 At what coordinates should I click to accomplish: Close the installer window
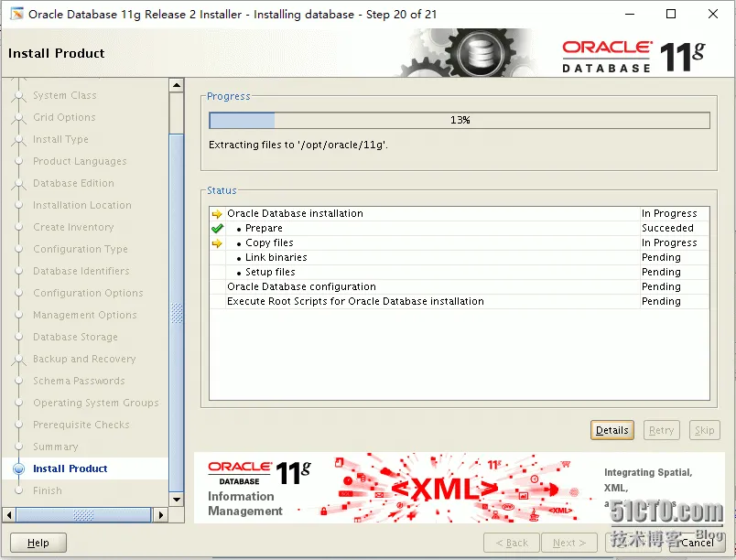tap(713, 14)
